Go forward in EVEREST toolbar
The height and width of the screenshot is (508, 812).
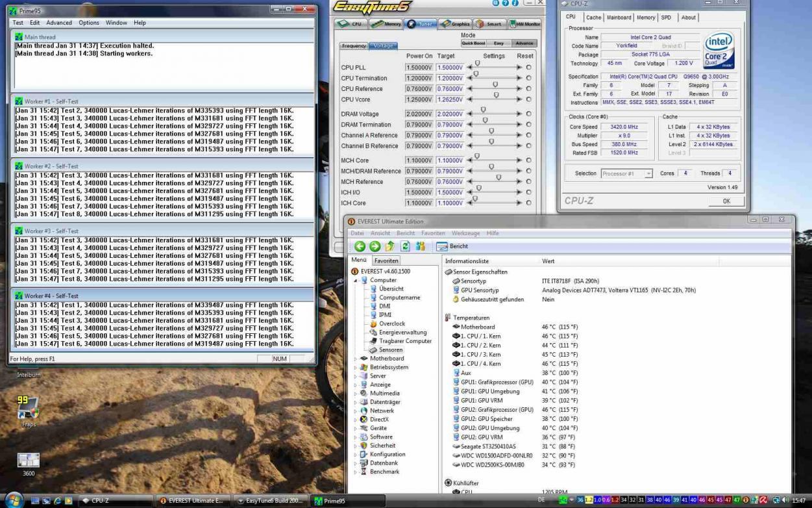[x=375, y=246]
